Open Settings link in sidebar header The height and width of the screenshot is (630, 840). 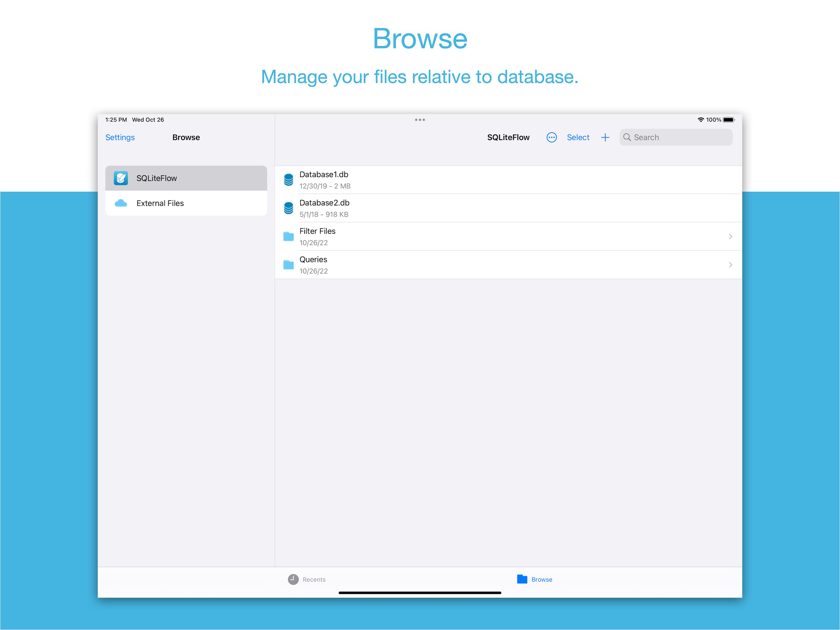click(120, 137)
